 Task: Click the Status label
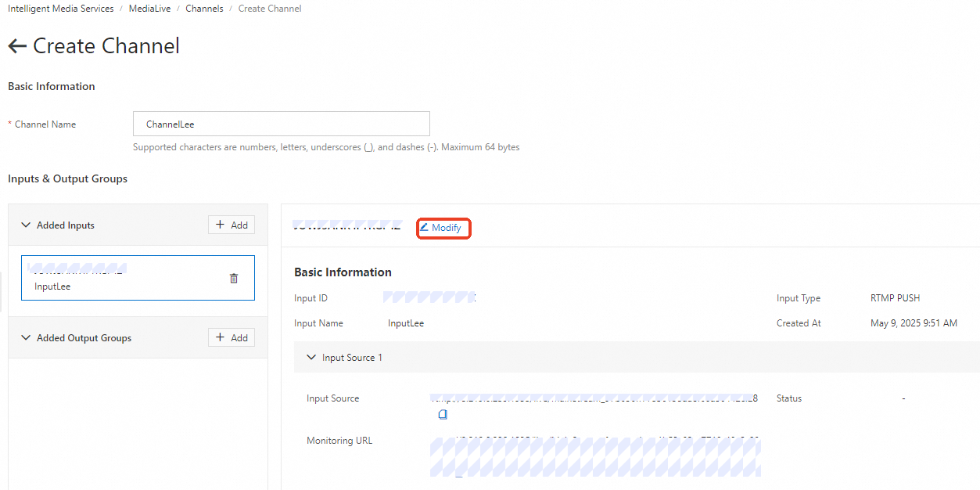tap(789, 398)
